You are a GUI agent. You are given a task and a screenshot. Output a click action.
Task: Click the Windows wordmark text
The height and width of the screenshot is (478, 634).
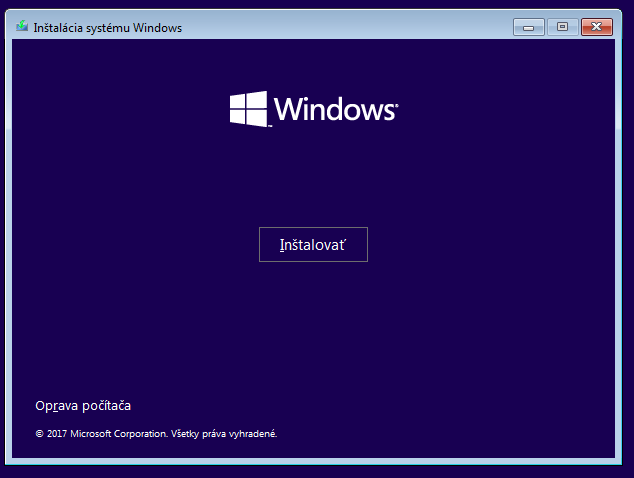[x=334, y=110]
